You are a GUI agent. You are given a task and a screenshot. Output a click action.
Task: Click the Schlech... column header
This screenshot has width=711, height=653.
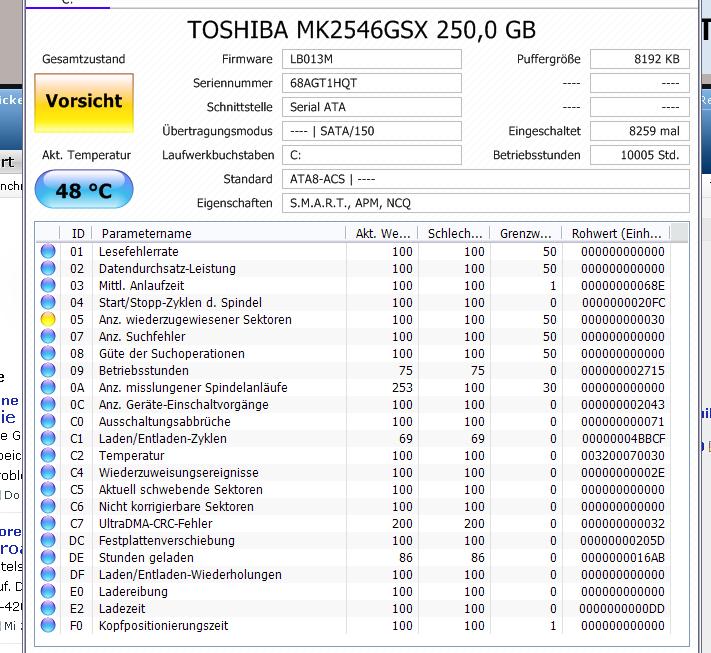454,233
